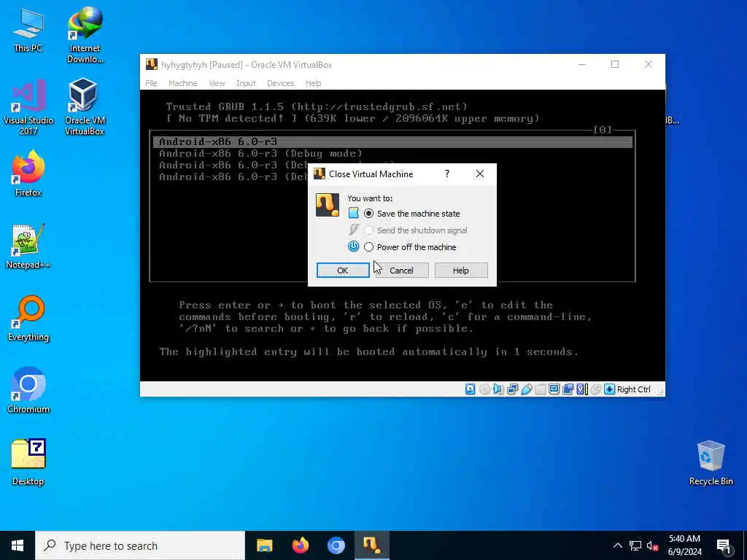Select Send the shutdown signal option
The width and height of the screenshot is (747, 560).
click(416, 230)
